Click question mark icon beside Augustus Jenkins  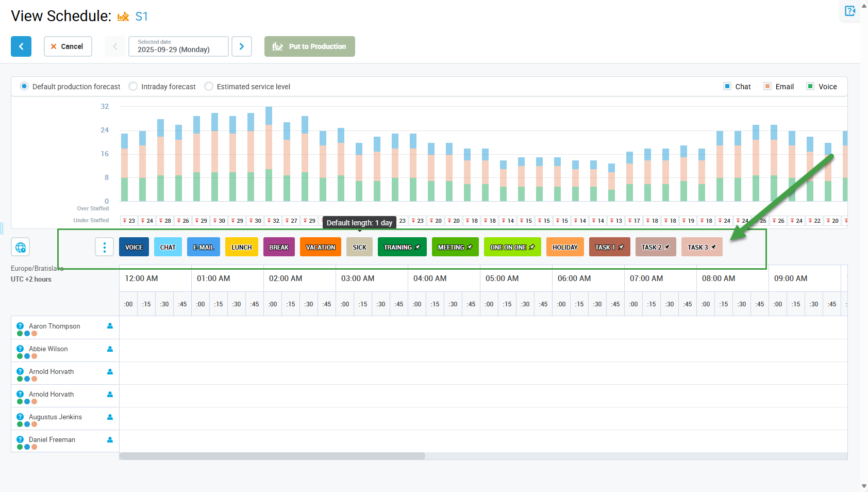coord(20,417)
